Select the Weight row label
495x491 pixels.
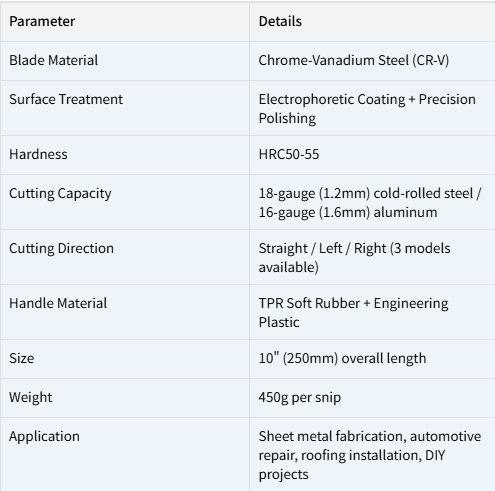[31, 398]
